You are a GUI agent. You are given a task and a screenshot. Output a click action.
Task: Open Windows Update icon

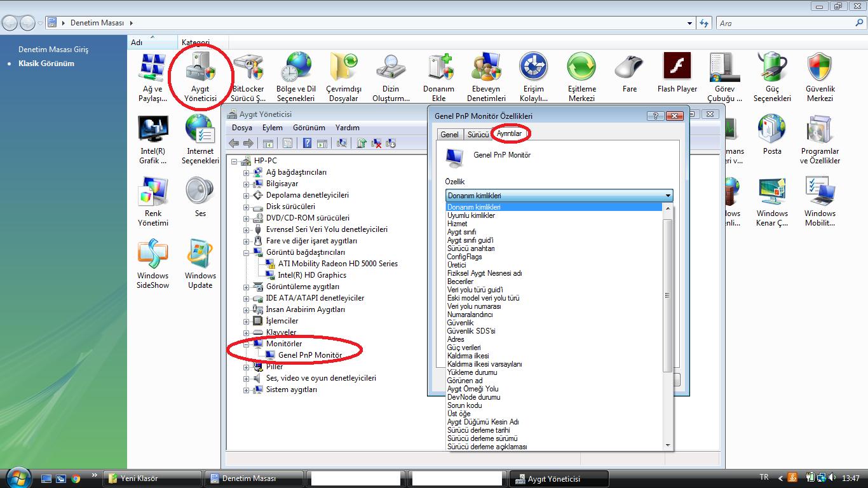200,265
